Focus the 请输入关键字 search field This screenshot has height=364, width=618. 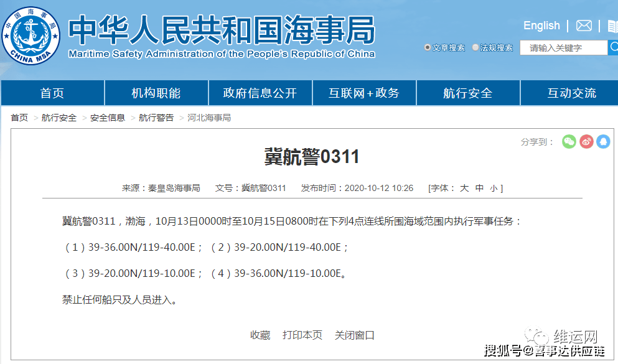(564, 48)
